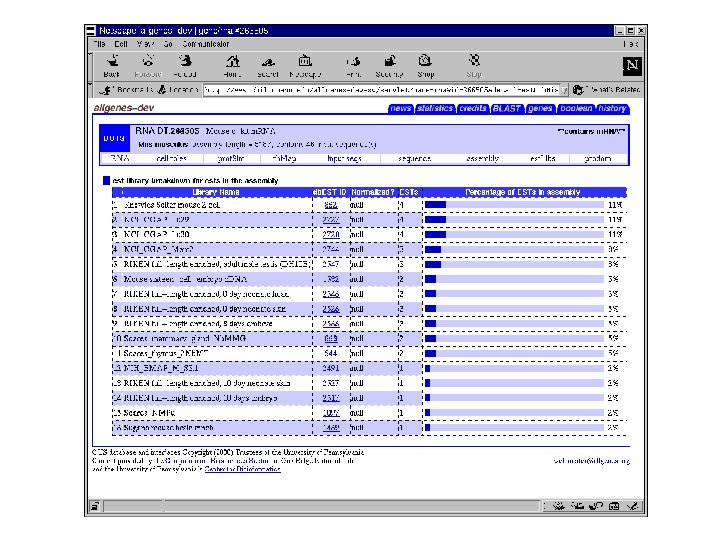Open the File menu
The height and width of the screenshot is (540, 720).
(100, 44)
